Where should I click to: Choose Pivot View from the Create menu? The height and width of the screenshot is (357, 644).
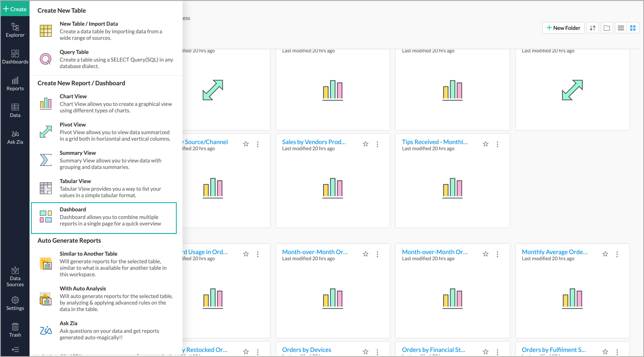(x=73, y=124)
